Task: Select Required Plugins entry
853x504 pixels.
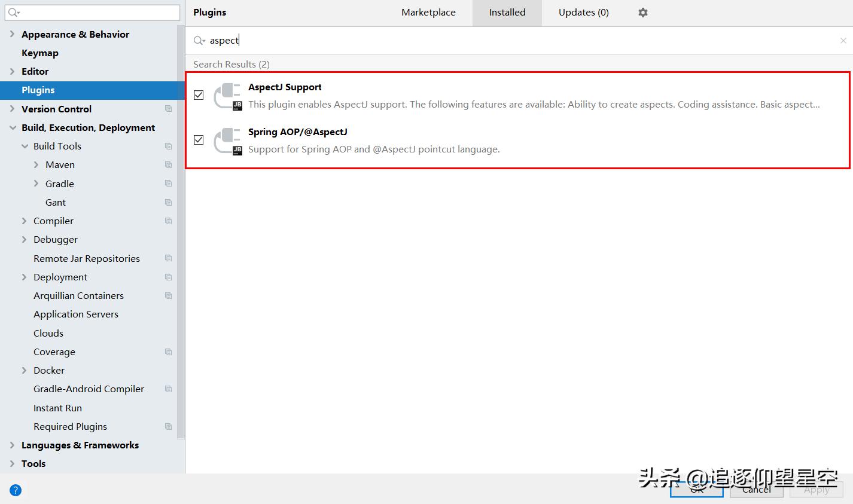Action: tap(70, 427)
